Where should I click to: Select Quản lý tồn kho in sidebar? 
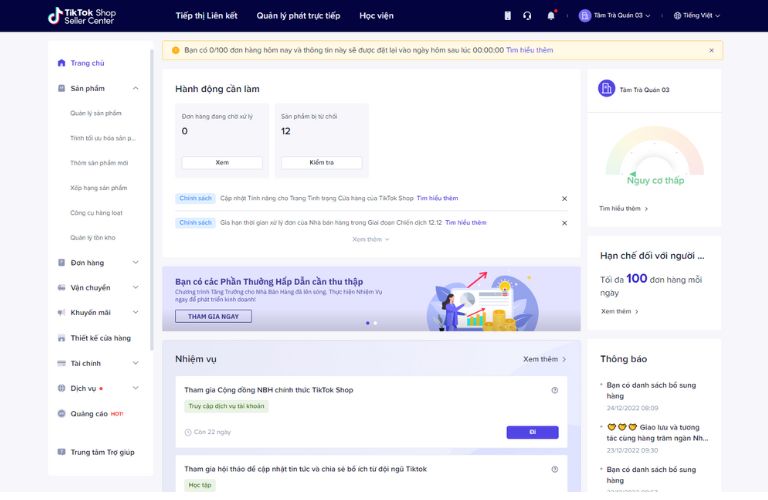93,237
